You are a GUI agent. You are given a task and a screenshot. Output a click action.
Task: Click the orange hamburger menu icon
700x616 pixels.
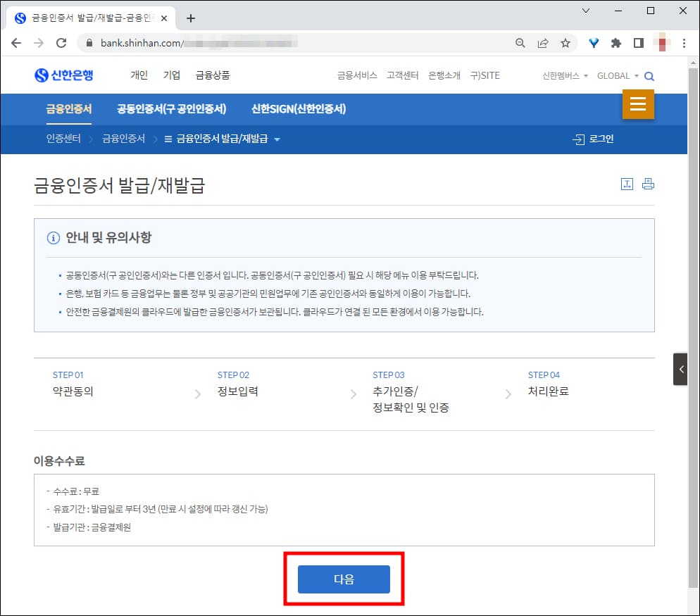[638, 104]
